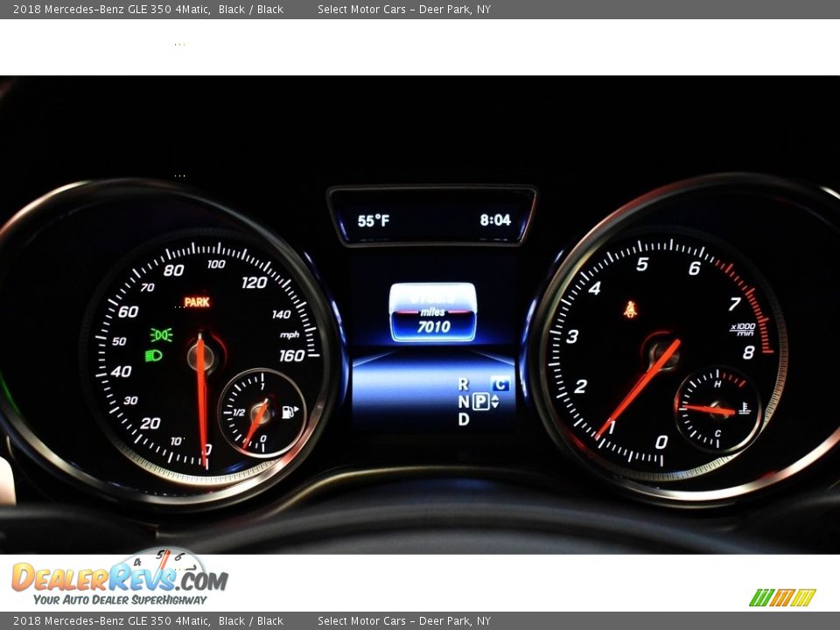
Task: Click the green low-beam headlight indicator icon
Action: 154,355
